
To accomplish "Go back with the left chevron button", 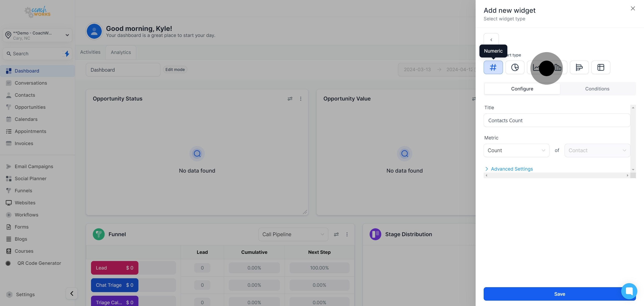I will (x=491, y=40).
